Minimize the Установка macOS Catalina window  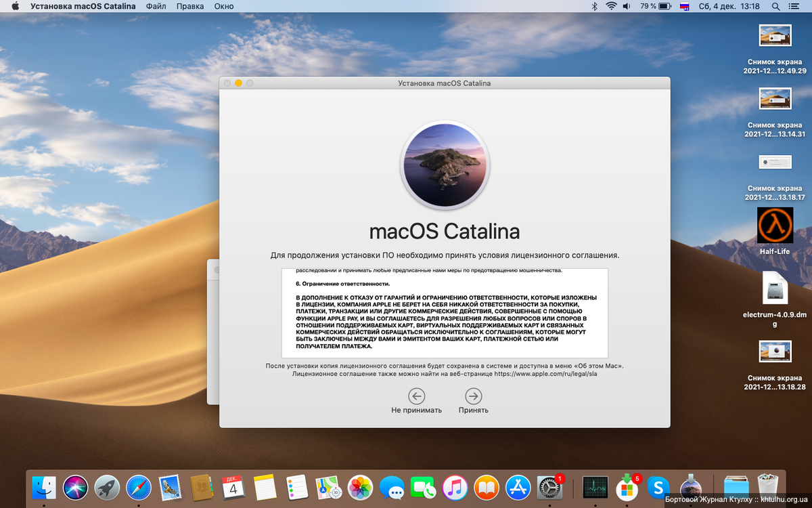238,83
